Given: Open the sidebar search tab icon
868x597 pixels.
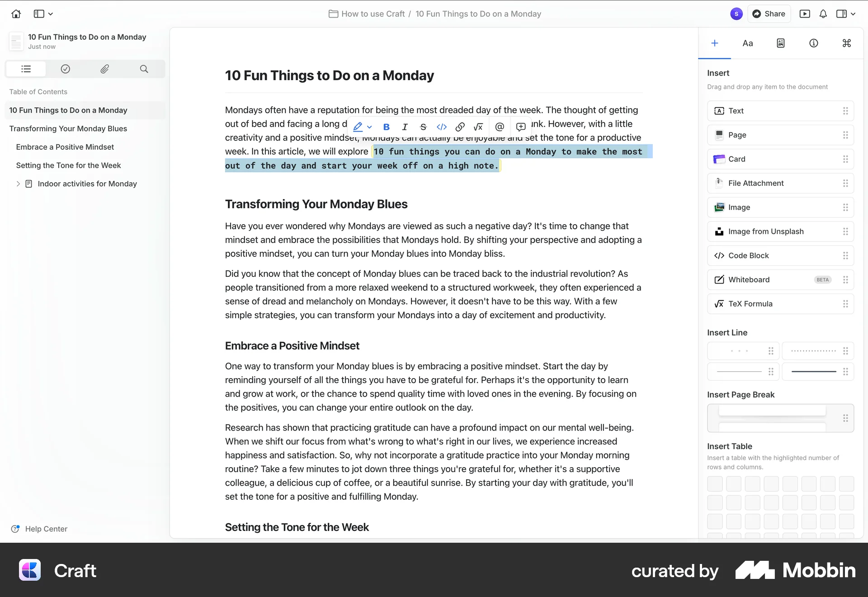Looking at the screenshot, I should click(144, 69).
